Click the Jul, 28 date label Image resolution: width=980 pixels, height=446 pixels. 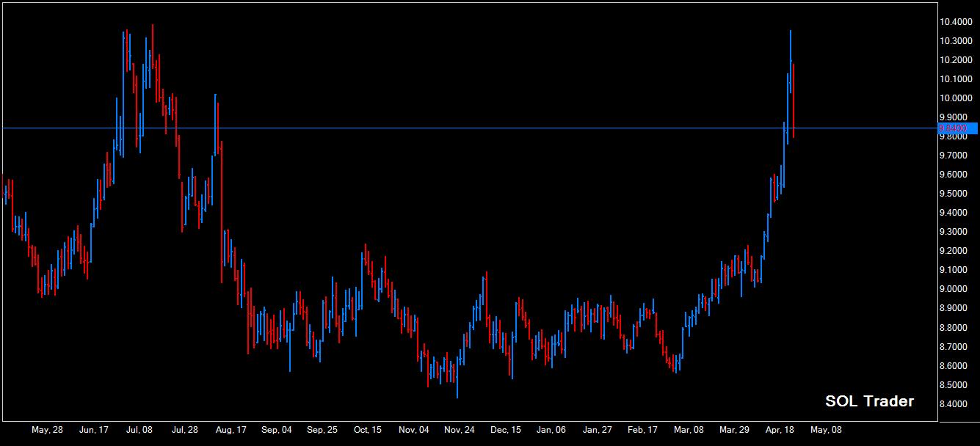tap(184, 431)
